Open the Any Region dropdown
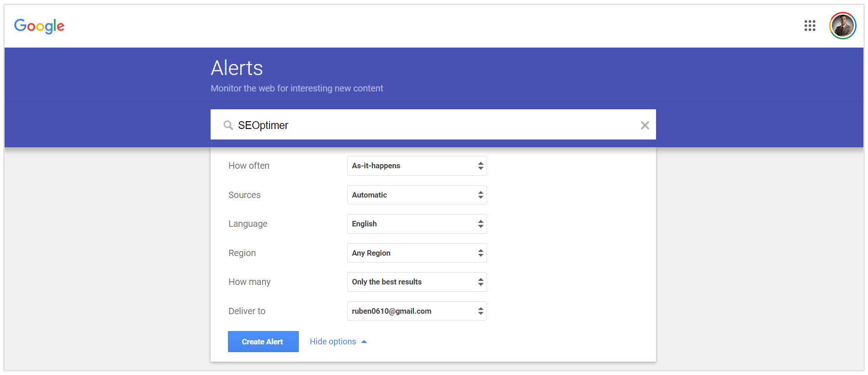The width and height of the screenshot is (868, 375). point(417,253)
